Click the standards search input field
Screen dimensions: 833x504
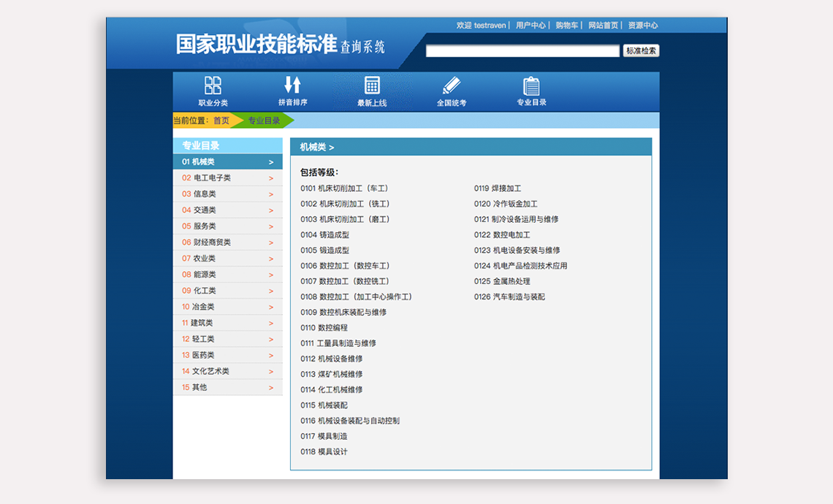[x=522, y=51]
